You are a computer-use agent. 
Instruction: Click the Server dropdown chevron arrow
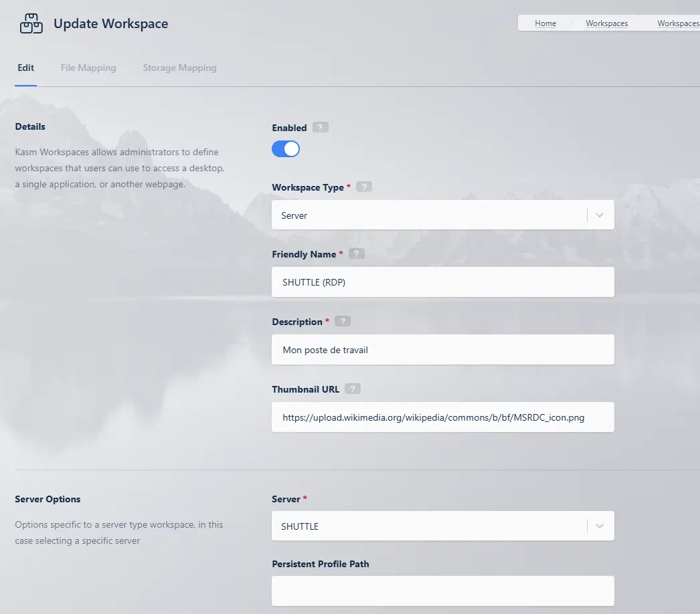click(x=600, y=526)
